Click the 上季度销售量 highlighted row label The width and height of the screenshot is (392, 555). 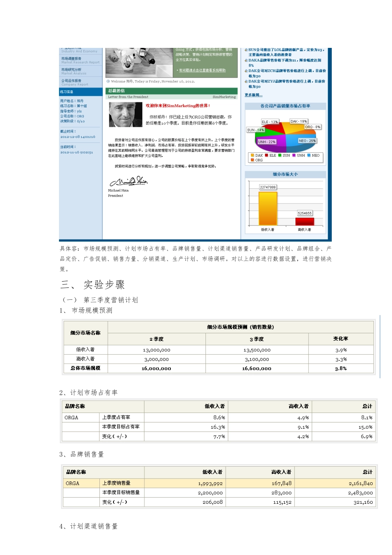pos(116,483)
